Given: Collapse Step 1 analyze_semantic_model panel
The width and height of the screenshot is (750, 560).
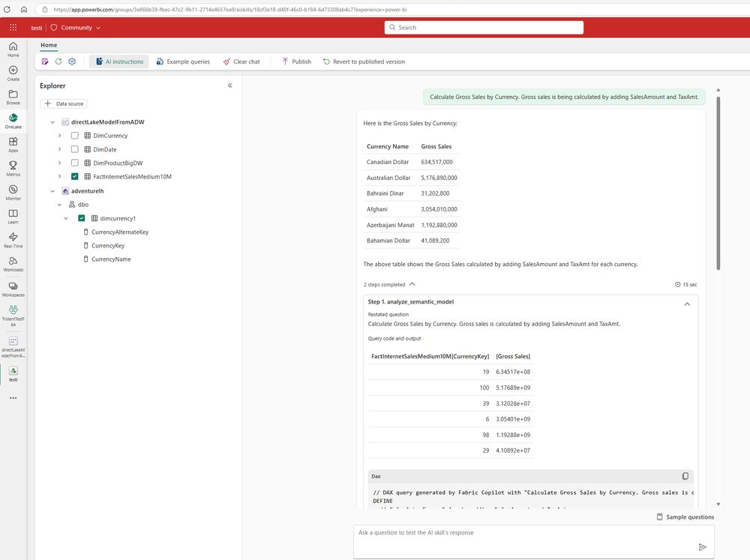Looking at the screenshot, I should [x=687, y=304].
